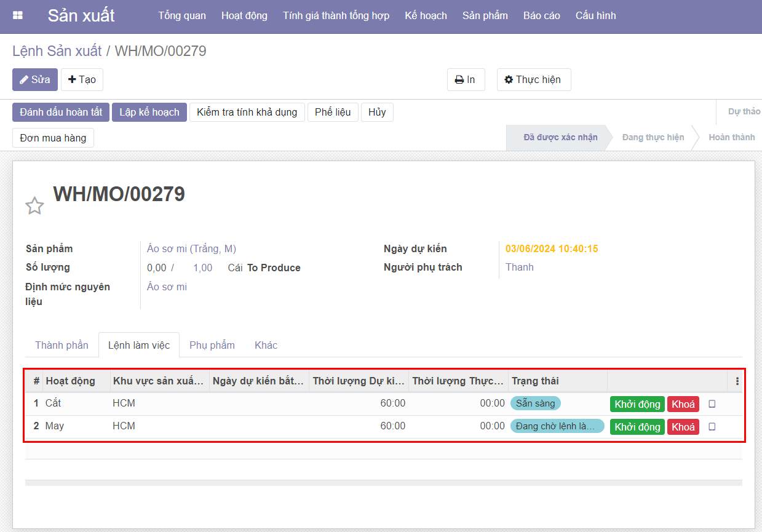This screenshot has height=532, width=762.
Task: Open tablet view icon for May row
Action: coord(712,427)
